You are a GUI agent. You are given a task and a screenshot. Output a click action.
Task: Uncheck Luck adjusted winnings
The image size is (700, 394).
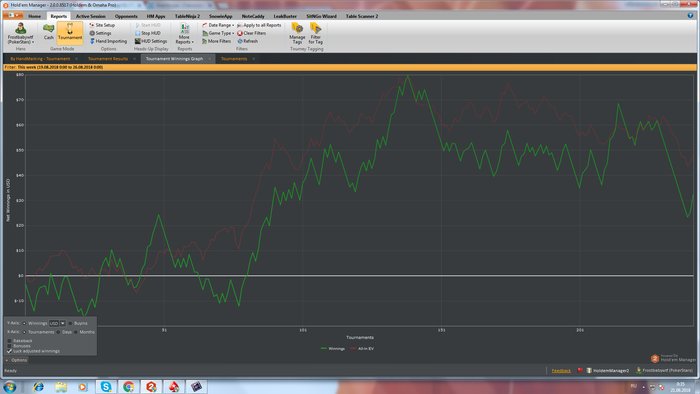pyautogui.click(x=9, y=351)
